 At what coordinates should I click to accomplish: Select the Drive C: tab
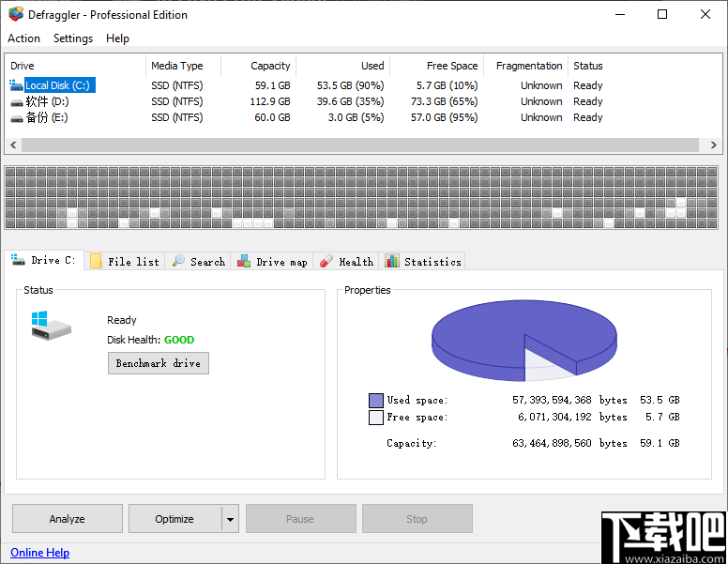44,260
